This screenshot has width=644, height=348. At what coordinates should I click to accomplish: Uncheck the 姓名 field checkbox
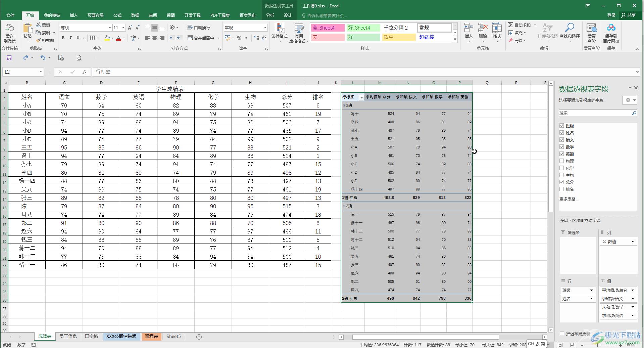(562, 133)
